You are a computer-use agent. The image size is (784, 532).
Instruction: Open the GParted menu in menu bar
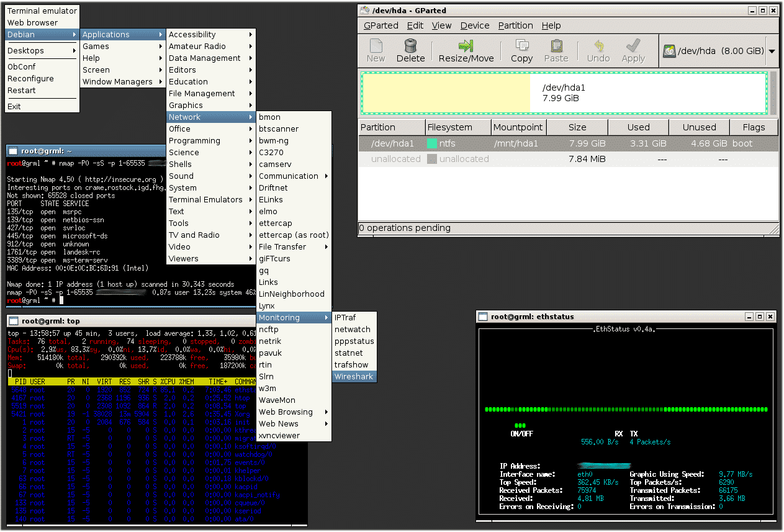click(x=381, y=25)
